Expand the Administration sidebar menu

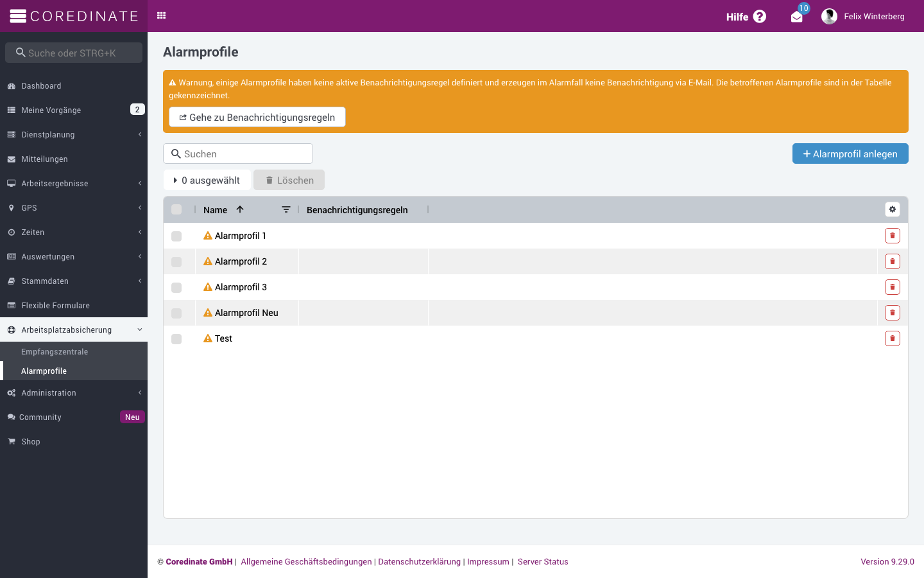[x=74, y=392]
